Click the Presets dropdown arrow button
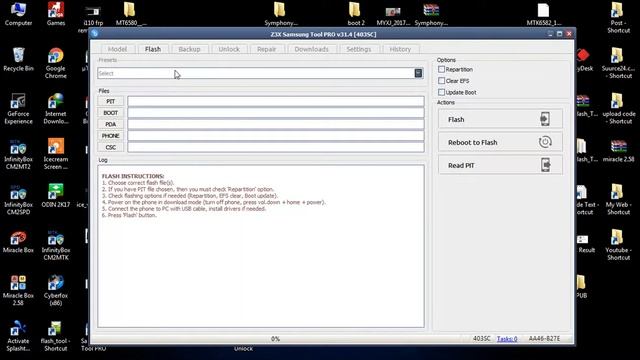 (x=418, y=73)
